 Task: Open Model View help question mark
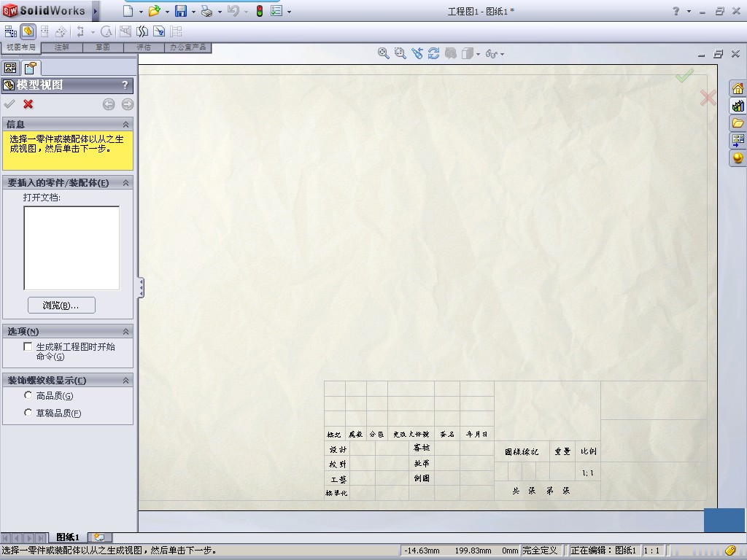point(125,85)
